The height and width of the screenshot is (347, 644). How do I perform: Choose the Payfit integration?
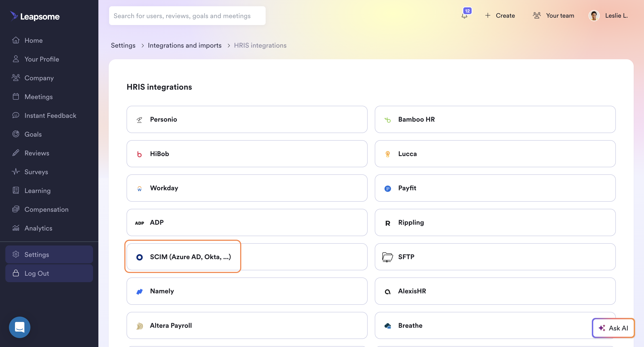pos(495,188)
